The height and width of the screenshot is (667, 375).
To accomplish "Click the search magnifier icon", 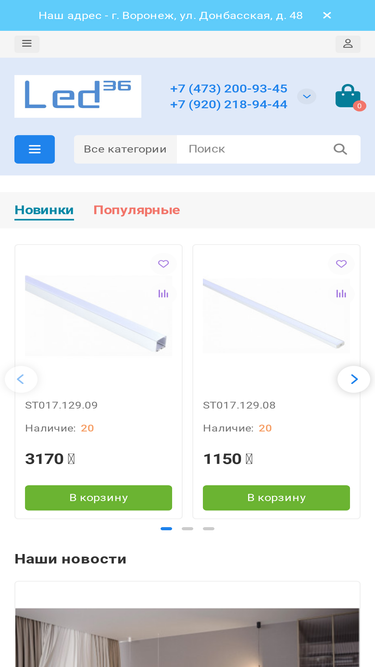I will [340, 149].
